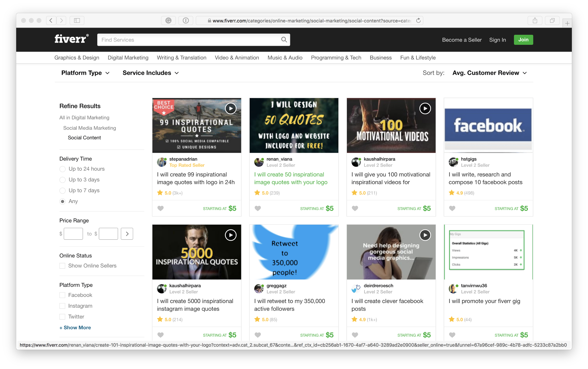Image resolution: width=588 pixels, height=369 pixels.
Task: Play video on 100 Motivational Videos gig
Action: tap(425, 109)
